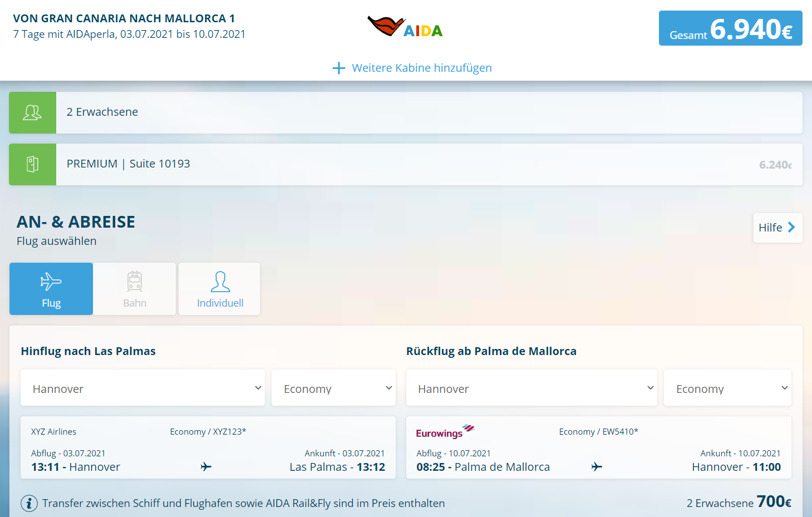Click the Eurowings airline logo

tap(445, 432)
